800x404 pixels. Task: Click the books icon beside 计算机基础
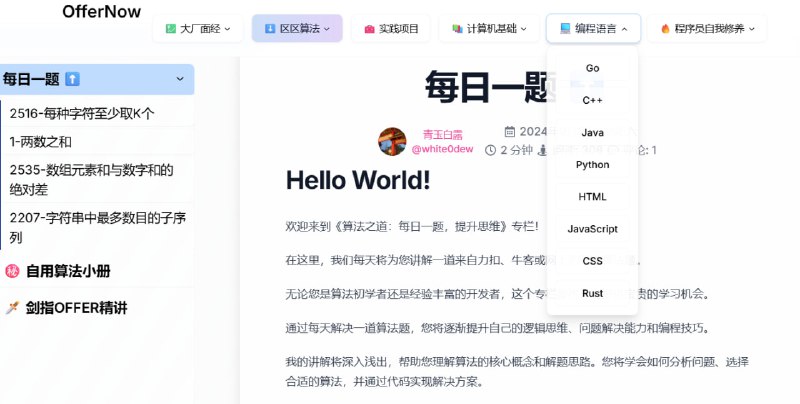coord(457,29)
